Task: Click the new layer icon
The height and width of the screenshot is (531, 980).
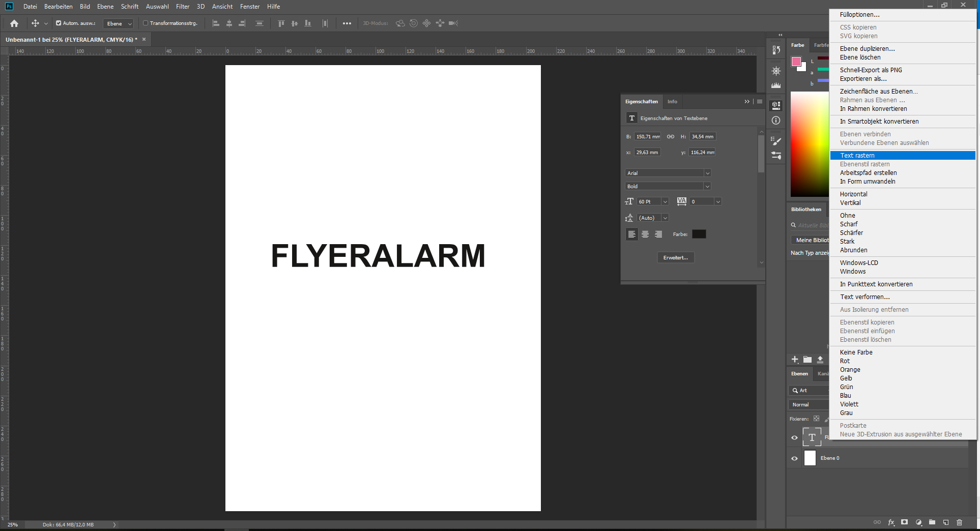Action: click(x=945, y=522)
